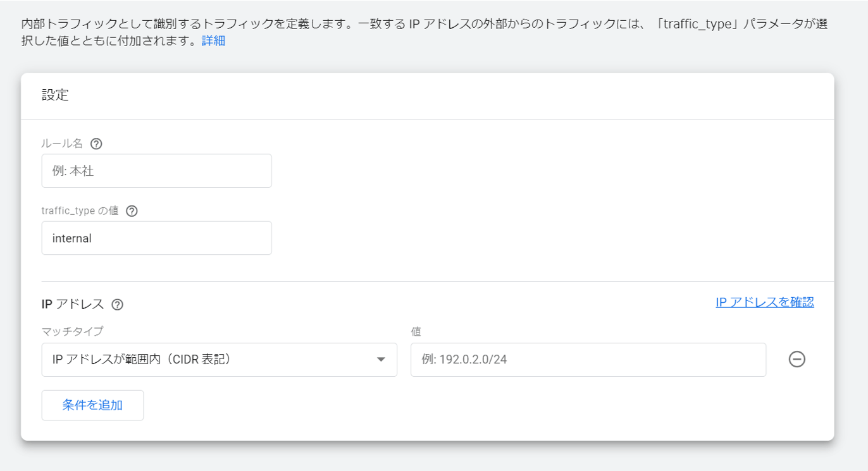This screenshot has width=868, height=471.
Task: Click the マッチタイプ label above the dropdown
Action: click(72, 331)
